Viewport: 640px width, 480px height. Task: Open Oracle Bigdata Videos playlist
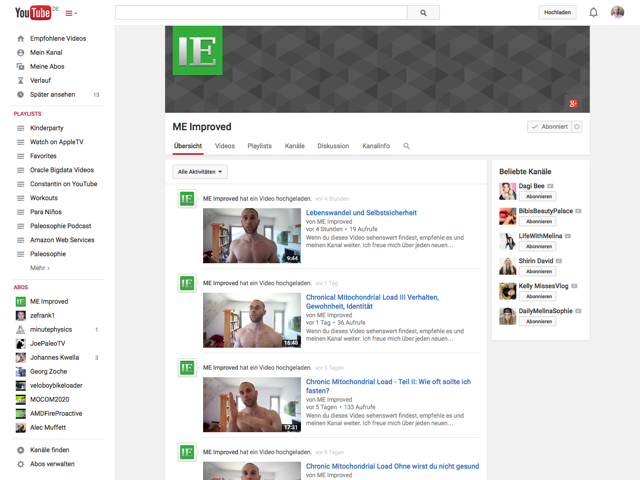62,170
